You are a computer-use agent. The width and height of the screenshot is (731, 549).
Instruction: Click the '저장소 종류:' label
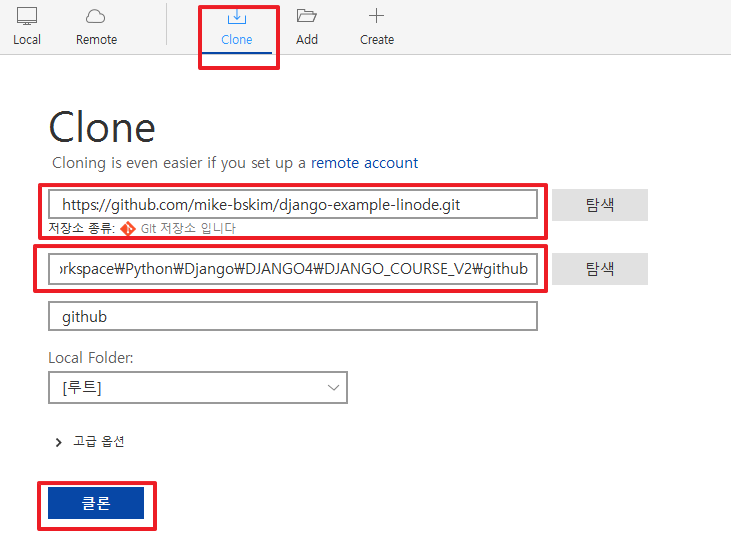tap(82, 228)
